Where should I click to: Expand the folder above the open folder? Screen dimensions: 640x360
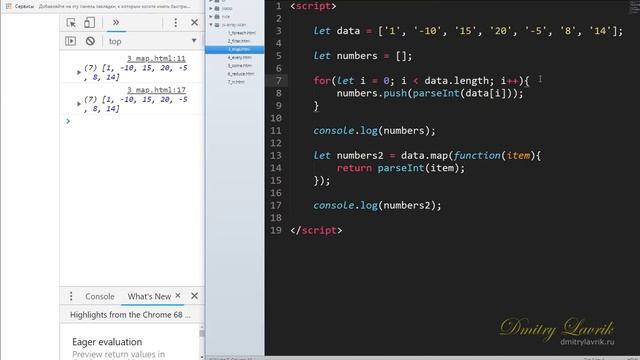(x=211, y=17)
